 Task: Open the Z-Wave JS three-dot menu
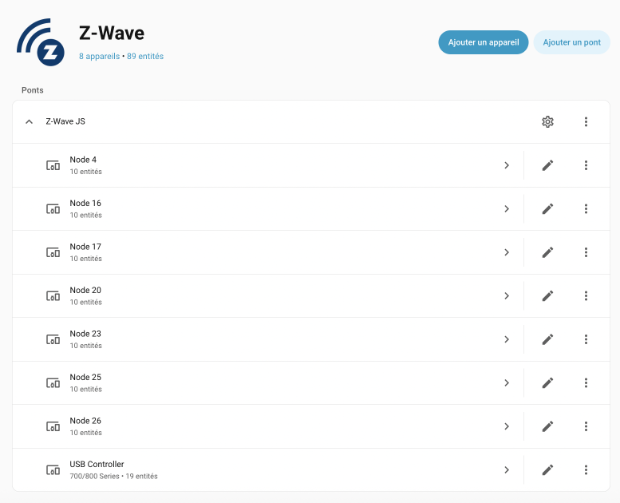(586, 122)
